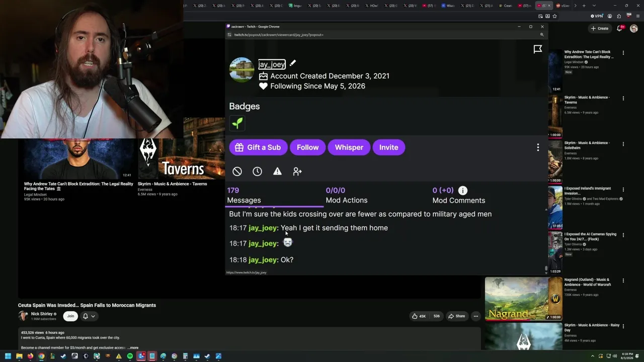Click the Invite button

coord(388,147)
